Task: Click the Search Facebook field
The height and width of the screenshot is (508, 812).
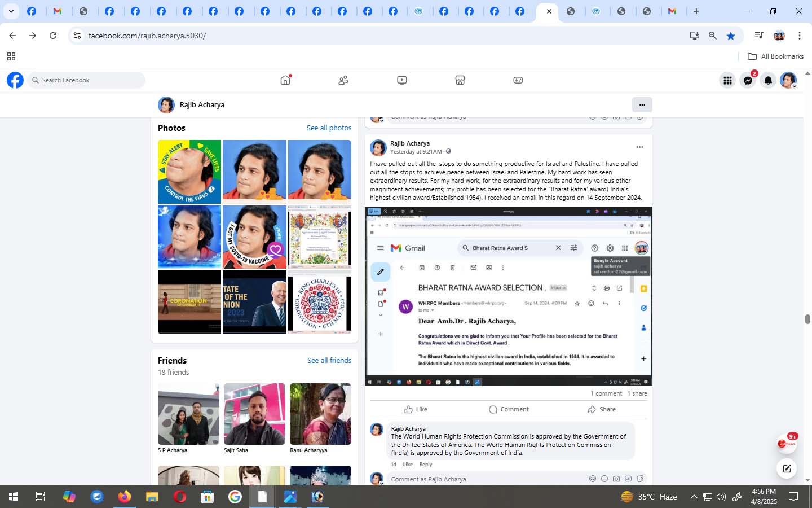Action: click(86, 80)
